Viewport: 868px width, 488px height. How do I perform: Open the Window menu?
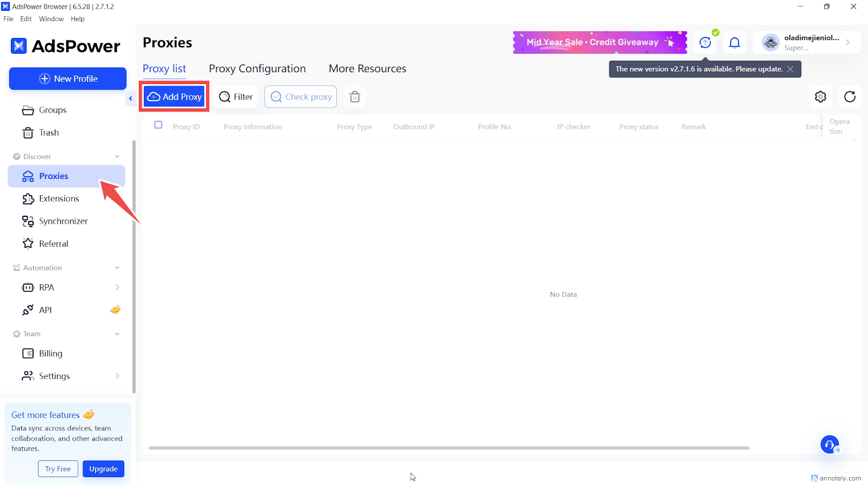click(x=51, y=19)
